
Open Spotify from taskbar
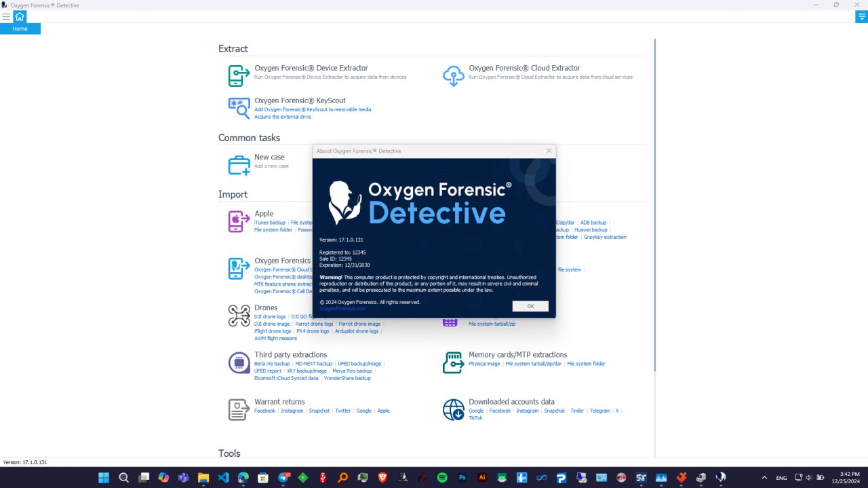pos(442,477)
